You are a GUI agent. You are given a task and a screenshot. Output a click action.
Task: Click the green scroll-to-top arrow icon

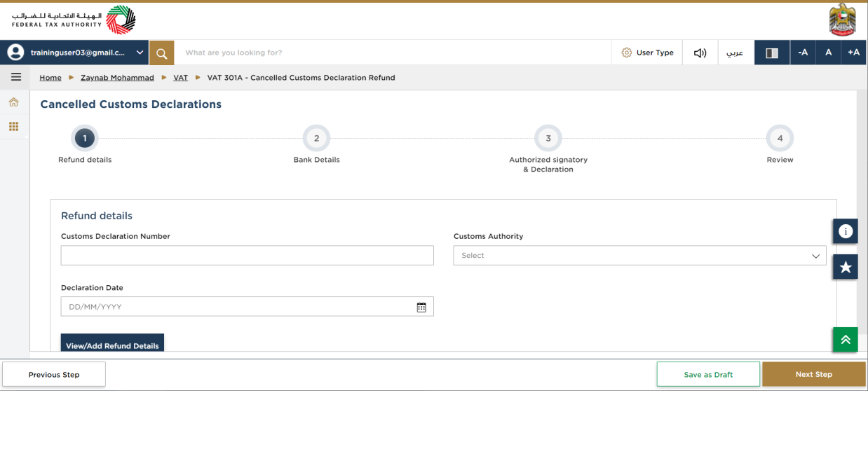(x=846, y=340)
